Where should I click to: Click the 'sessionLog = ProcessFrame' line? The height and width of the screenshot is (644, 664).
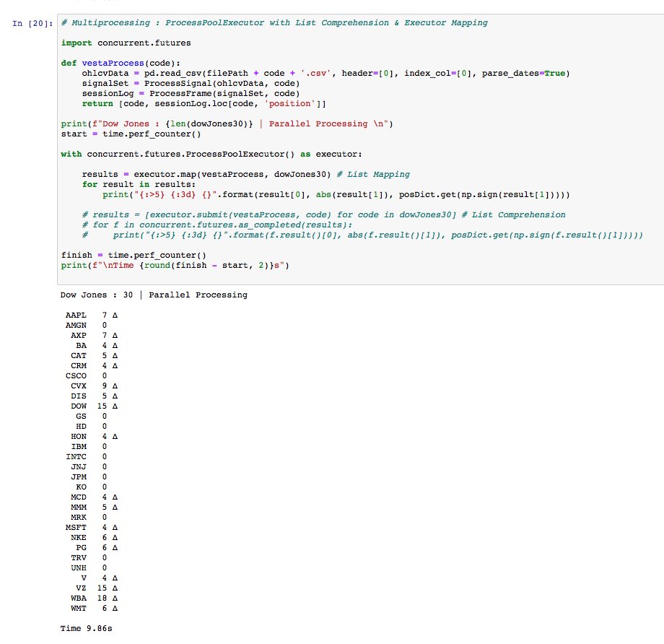point(191,94)
